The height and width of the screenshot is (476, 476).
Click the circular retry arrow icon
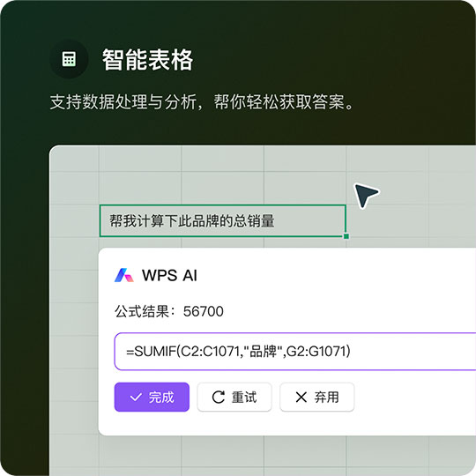pos(219,397)
